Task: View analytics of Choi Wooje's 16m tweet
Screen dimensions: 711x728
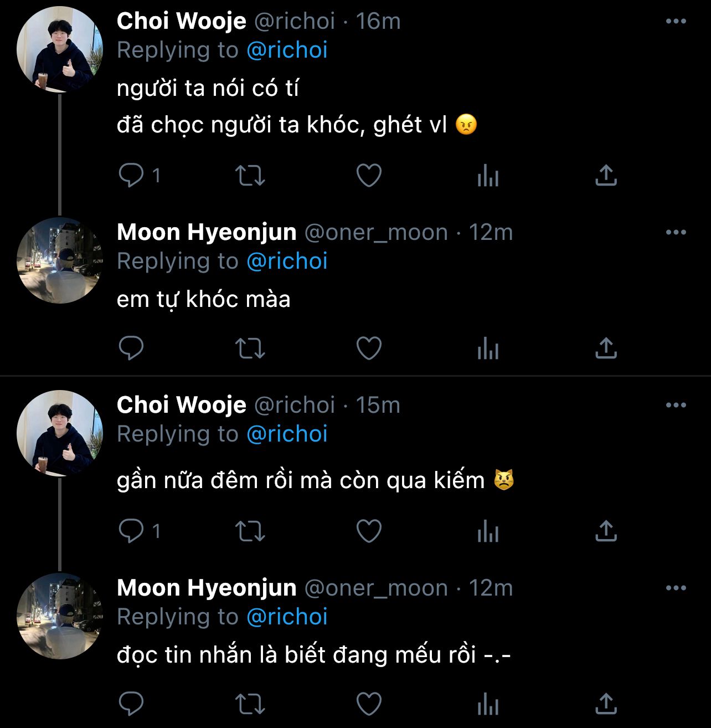Action: point(488,177)
